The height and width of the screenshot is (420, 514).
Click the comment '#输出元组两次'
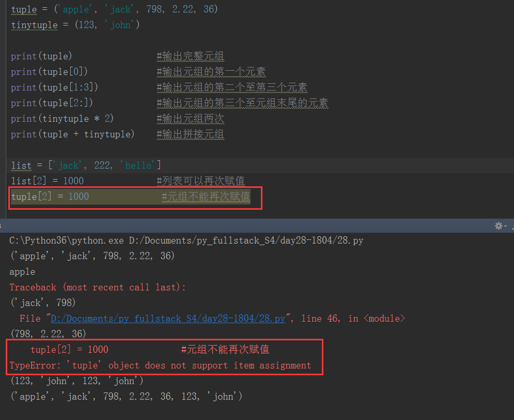click(x=191, y=119)
